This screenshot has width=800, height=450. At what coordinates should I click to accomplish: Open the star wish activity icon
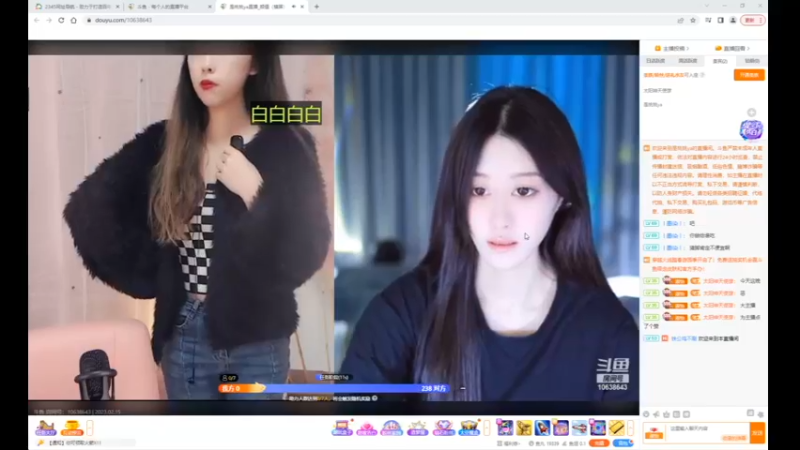click(417, 428)
